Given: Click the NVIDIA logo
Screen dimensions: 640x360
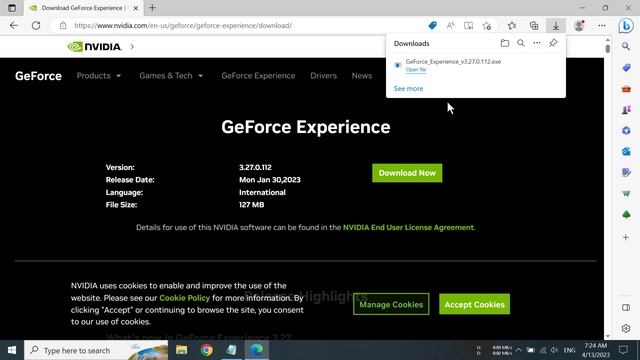Looking at the screenshot, I should [x=95, y=47].
